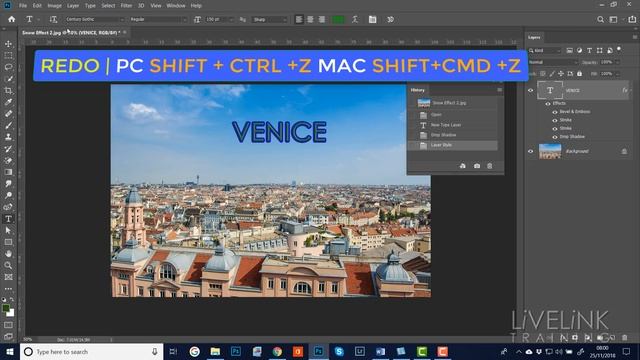Viewport: 640px width, 360px height.
Task: Open the Create Warped Text dialog
Action: point(355,19)
